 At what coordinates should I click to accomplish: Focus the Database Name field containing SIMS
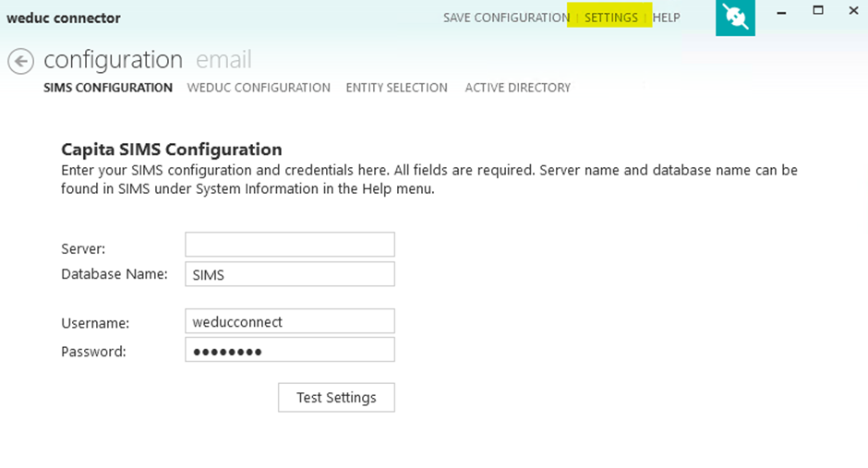(x=289, y=274)
